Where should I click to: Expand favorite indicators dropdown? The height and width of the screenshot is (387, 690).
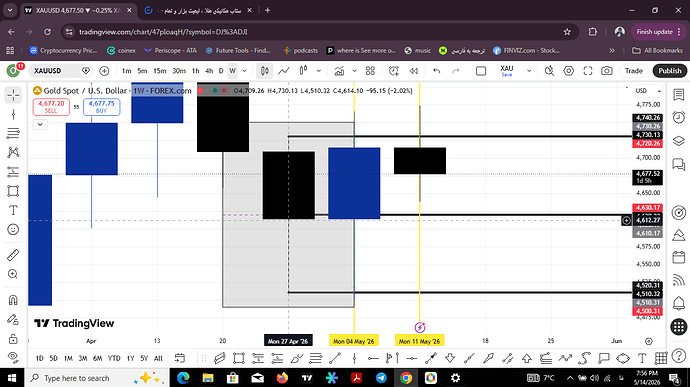(354, 70)
